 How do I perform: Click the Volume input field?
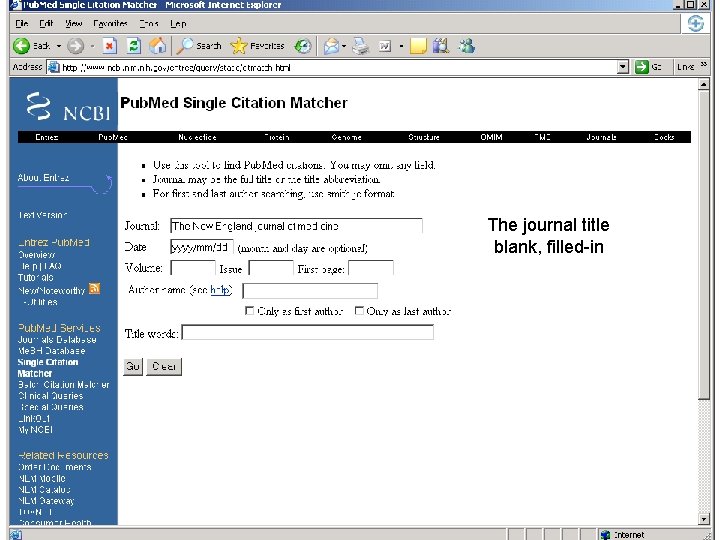pyautogui.click(x=193, y=268)
